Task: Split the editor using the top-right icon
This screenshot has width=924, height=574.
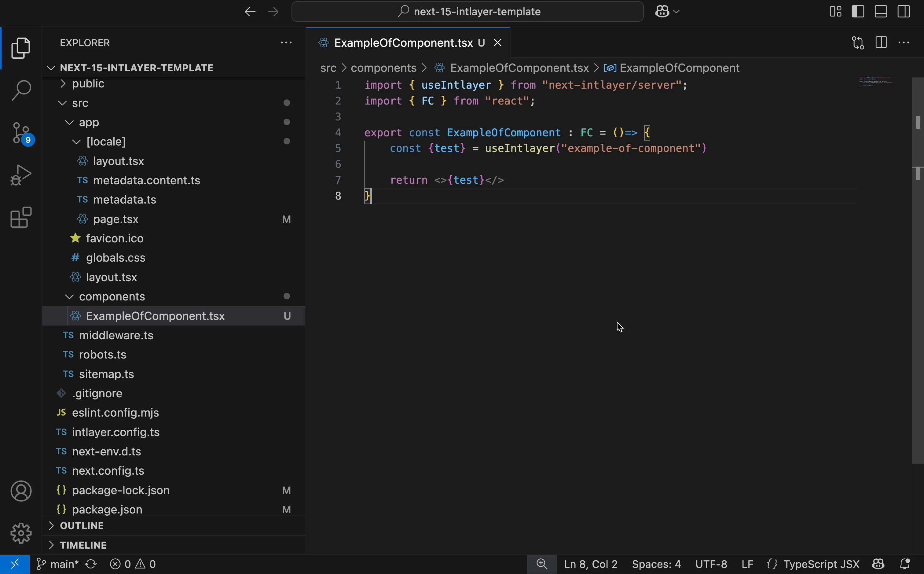Action: 881,42
